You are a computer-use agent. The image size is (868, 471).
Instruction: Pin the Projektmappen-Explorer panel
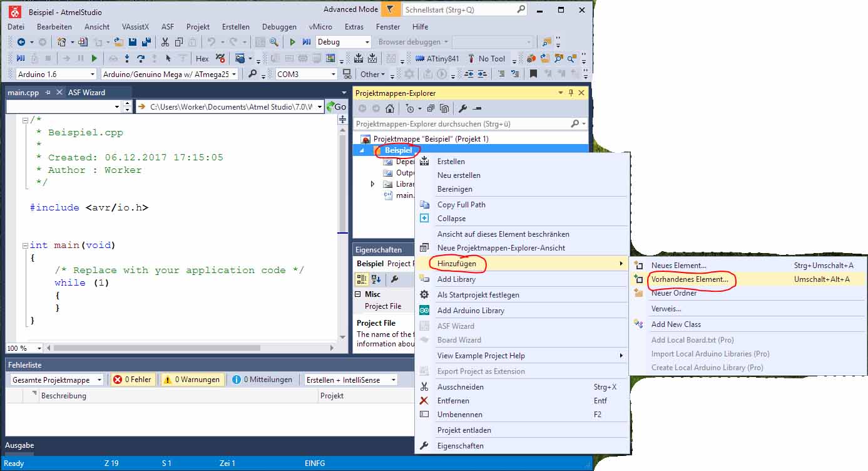(x=571, y=93)
